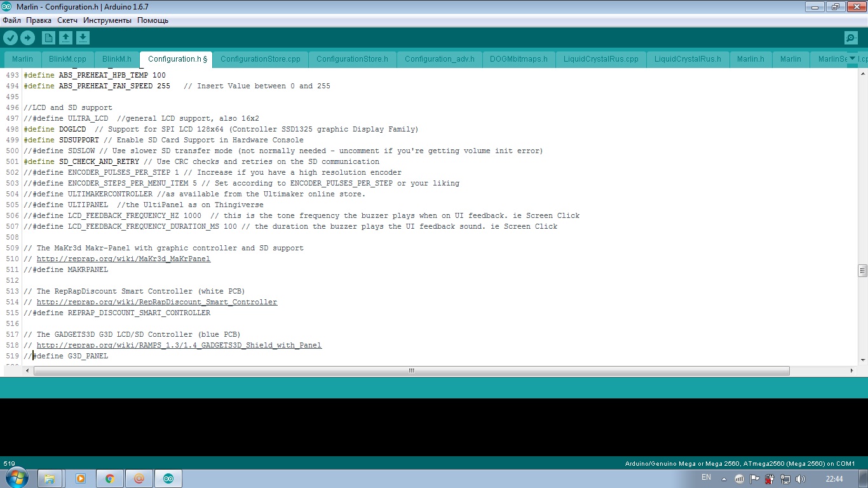
Task: Click the '#define ABS_PREHEAT_FAN_SPEED 255' line
Action: click(177, 86)
